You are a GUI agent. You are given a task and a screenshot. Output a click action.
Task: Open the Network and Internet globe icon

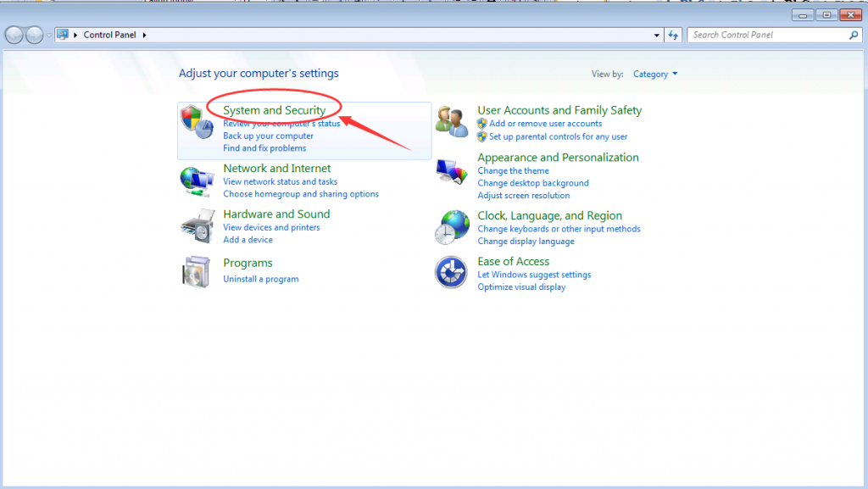pos(197,181)
